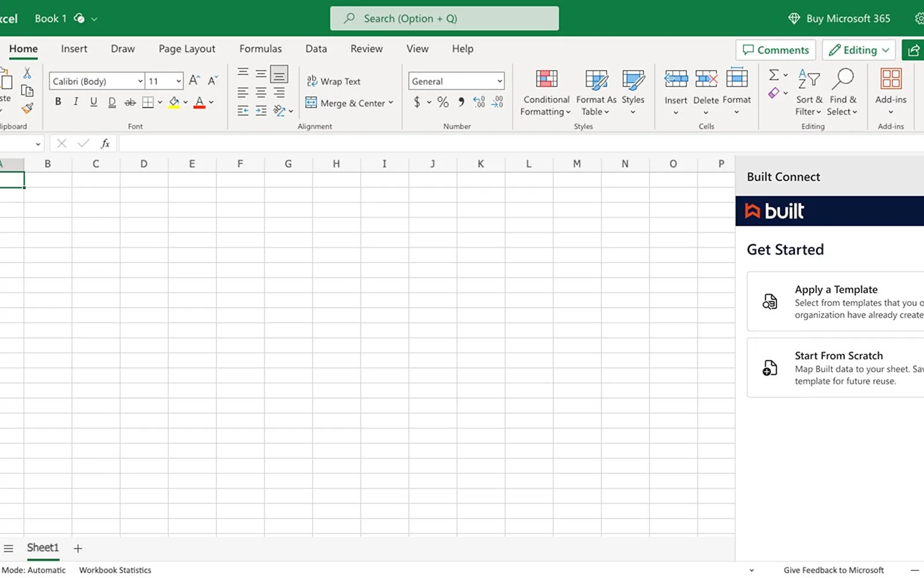Screen dimensions: 924x578
Task: Click the Clear eraser icon
Action: (774, 93)
